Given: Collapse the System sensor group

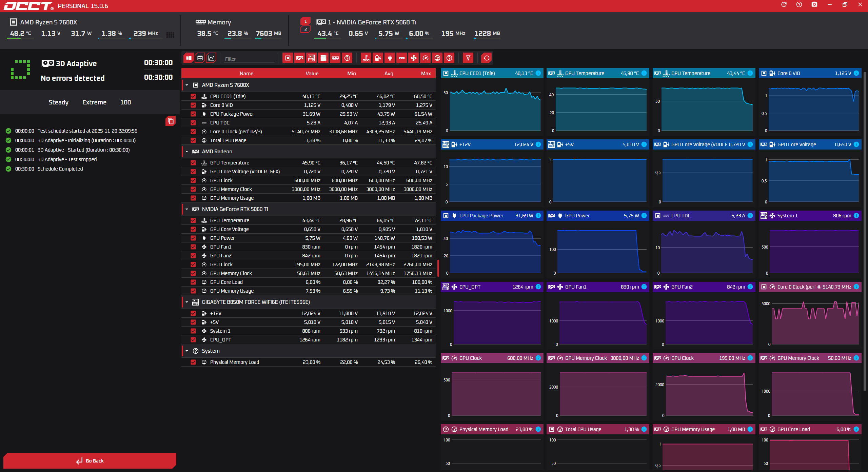Looking at the screenshot, I should (x=187, y=351).
